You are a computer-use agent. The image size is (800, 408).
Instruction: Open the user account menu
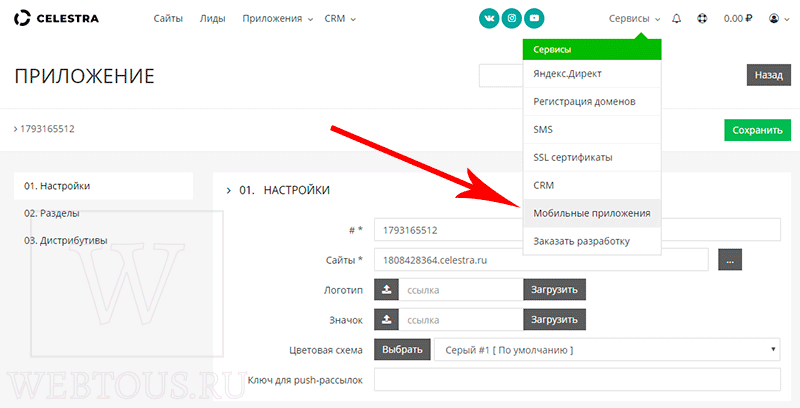[x=777, y=19]
